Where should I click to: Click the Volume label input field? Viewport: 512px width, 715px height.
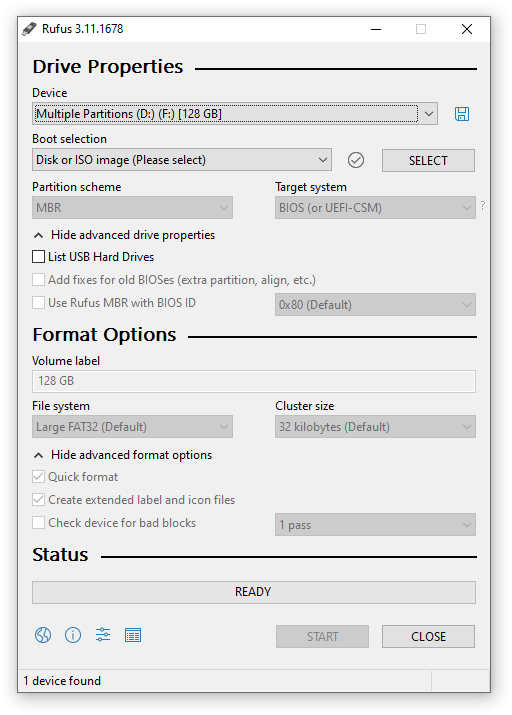253,381
